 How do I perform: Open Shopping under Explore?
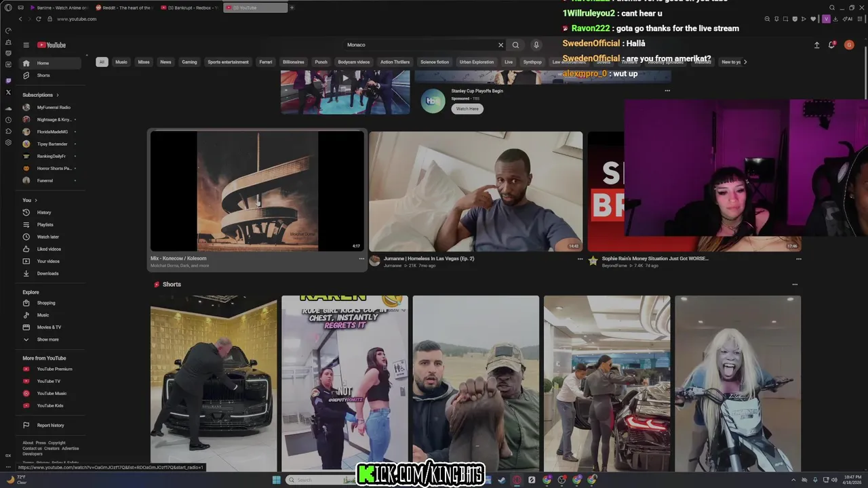[51, 303]
